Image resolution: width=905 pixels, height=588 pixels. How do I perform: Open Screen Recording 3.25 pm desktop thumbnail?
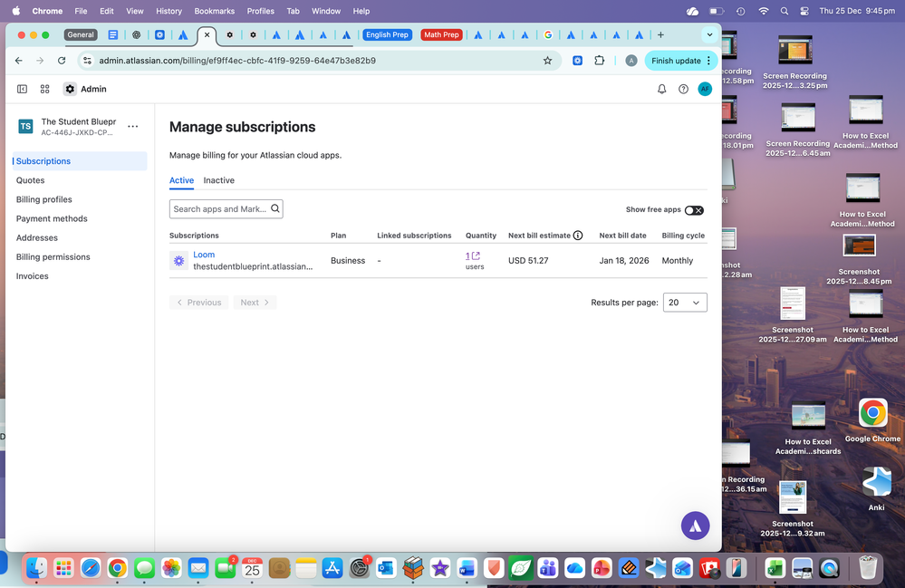tap(794, 62)
